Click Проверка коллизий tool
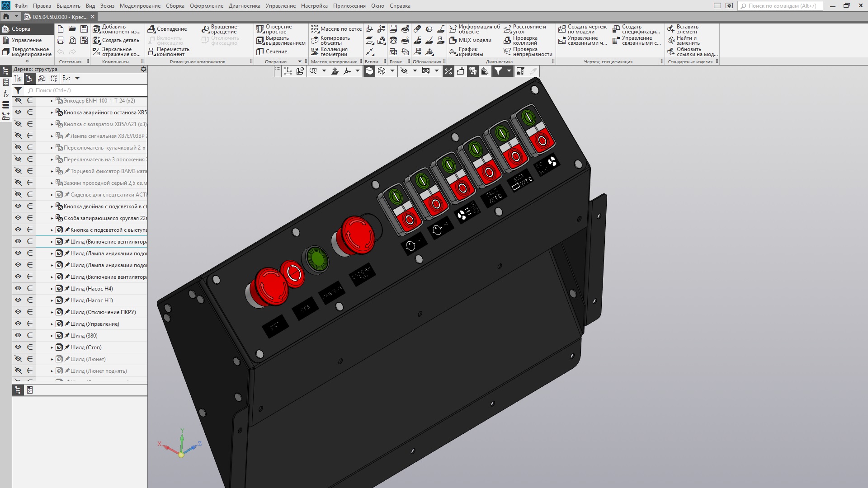 (521, 40)
